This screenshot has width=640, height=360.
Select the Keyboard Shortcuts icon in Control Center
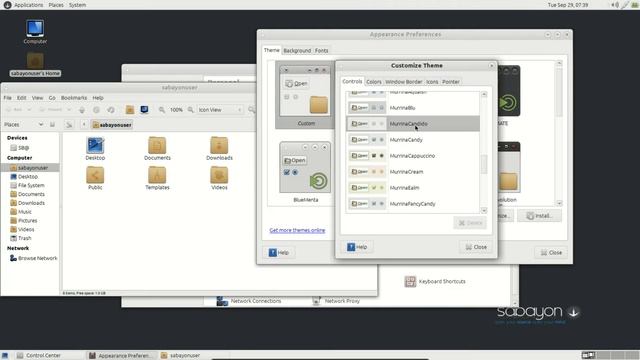pos(410,281)
